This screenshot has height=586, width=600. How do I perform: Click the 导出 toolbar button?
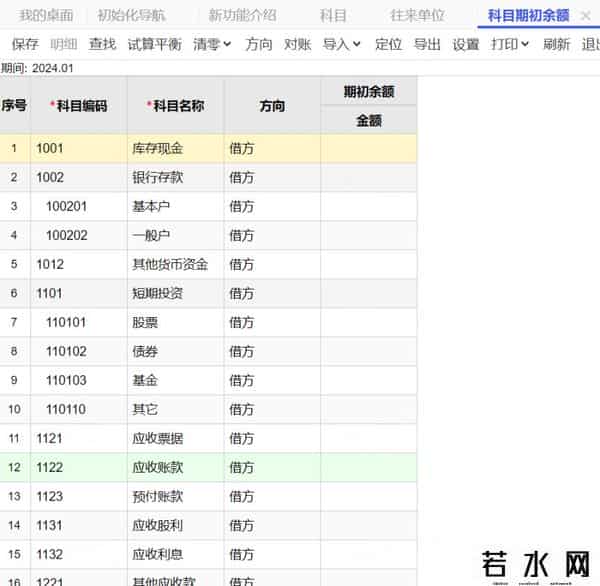(x=427, y=44)
